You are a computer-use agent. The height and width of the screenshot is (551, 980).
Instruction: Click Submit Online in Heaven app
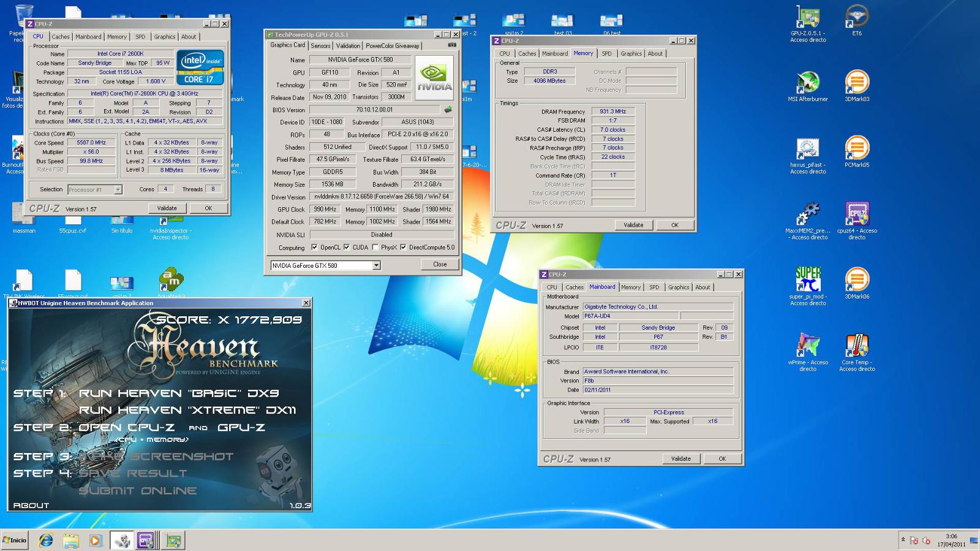tap(138, 491)
